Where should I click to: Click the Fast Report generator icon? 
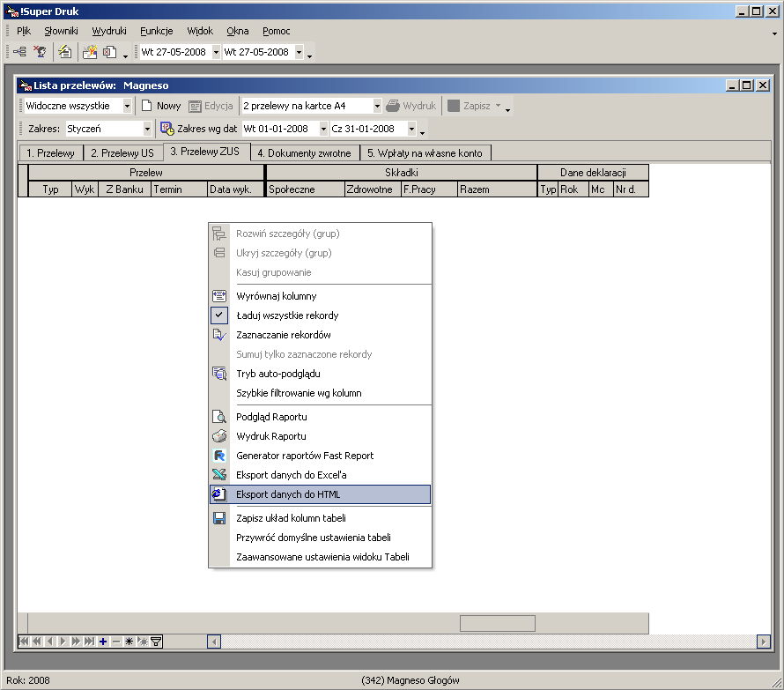click(x=219, y=456)
